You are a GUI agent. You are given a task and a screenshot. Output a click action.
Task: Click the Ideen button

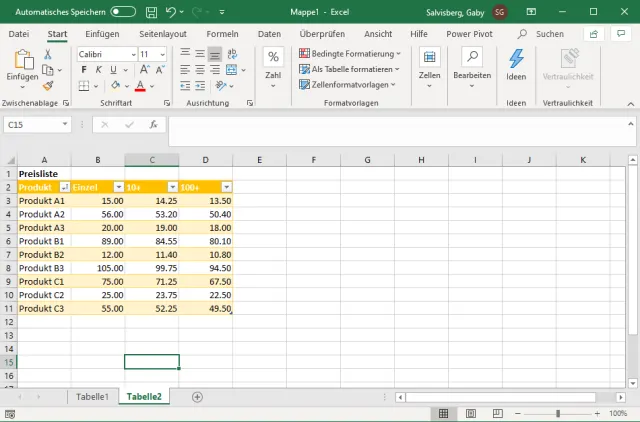click(516, 65)
